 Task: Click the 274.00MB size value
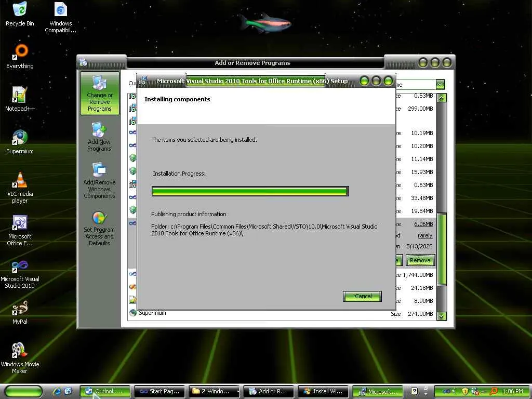coord(420,314)
